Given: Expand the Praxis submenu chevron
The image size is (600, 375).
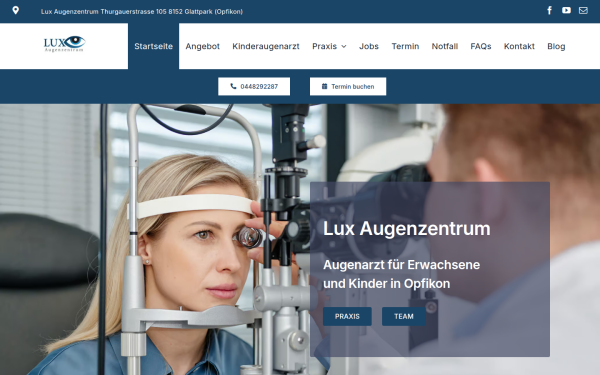Looking at the screenshot, I should (x=344, y=46).
